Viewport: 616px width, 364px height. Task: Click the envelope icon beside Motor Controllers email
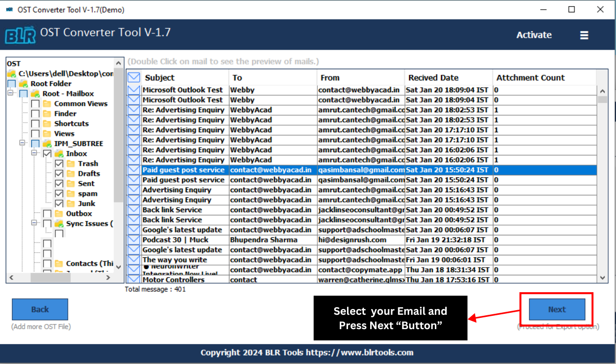(133, 279)
